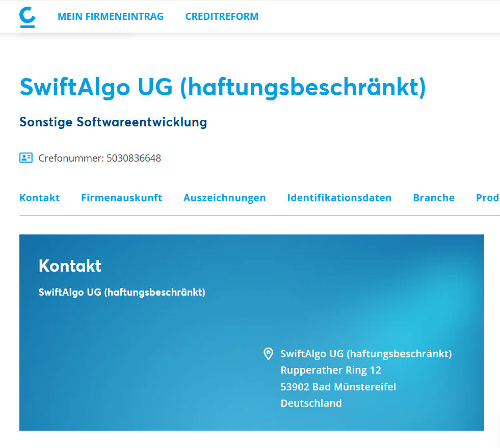Click the Creditreform C logo
The image size is (500, 448).
coord(28,17)
